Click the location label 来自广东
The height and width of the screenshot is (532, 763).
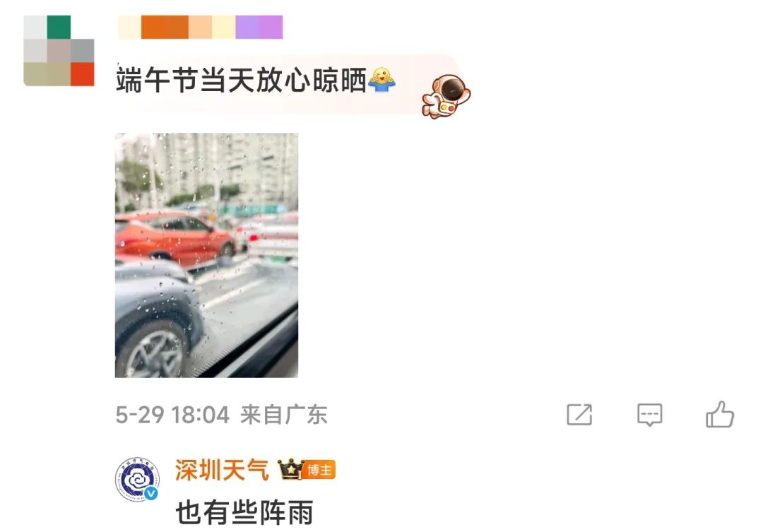click(284, 415)
